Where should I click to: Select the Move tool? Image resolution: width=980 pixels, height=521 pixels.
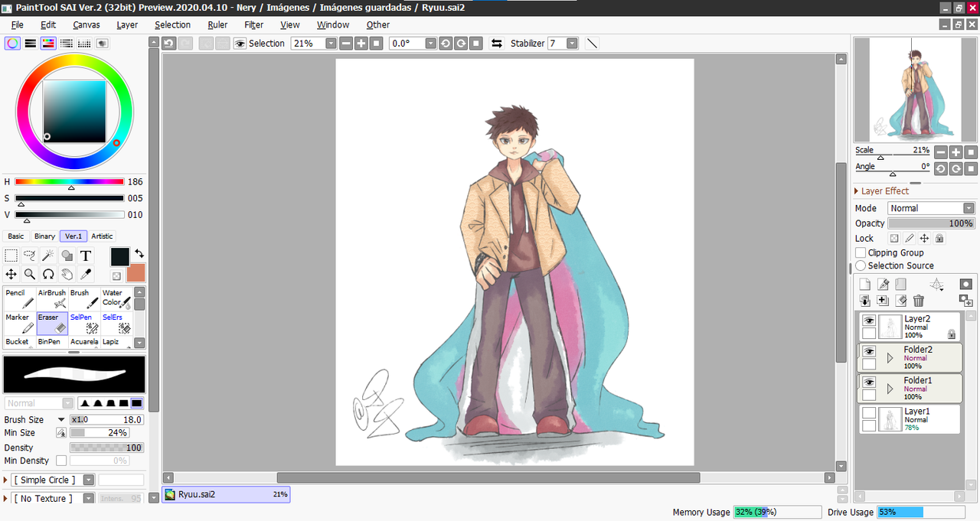point(11,274)
